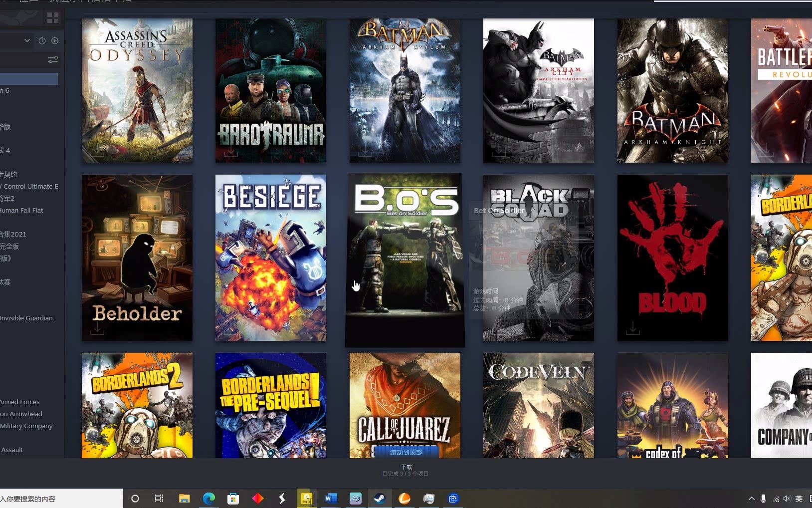
Task: Open Task View on taskbar
Action: click(x=159, y=499)
